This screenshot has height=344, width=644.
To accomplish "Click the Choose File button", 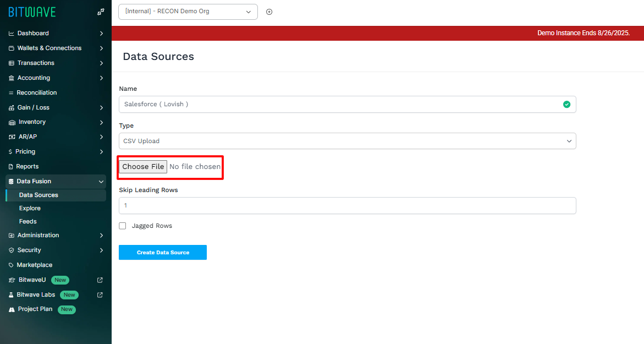I will [x=143, y=166].
